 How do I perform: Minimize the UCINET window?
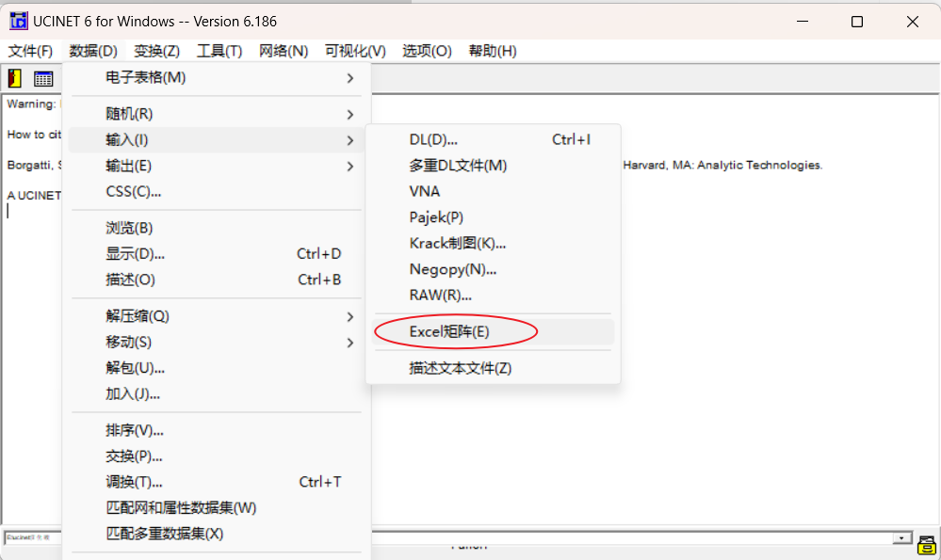803,22
